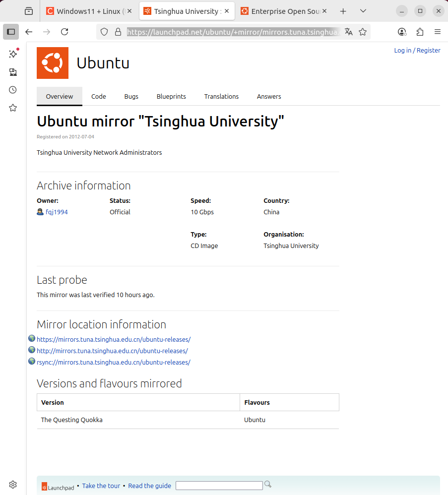This screenshot has height=495, width=448.
Task: Click Read the guide link
Action: point(150,486)
